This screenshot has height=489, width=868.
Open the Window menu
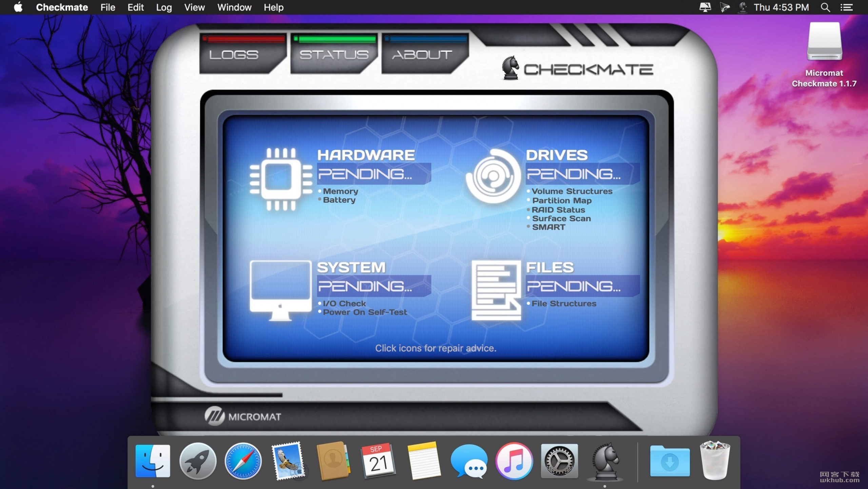pos(234,7)
